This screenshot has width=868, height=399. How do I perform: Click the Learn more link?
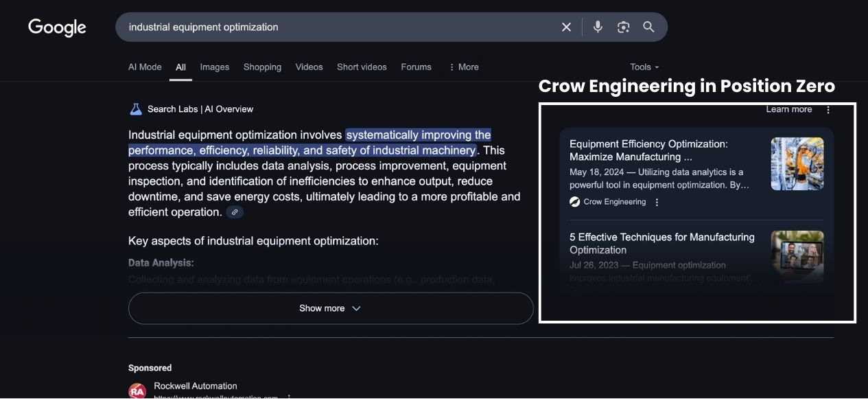[788, 109]
